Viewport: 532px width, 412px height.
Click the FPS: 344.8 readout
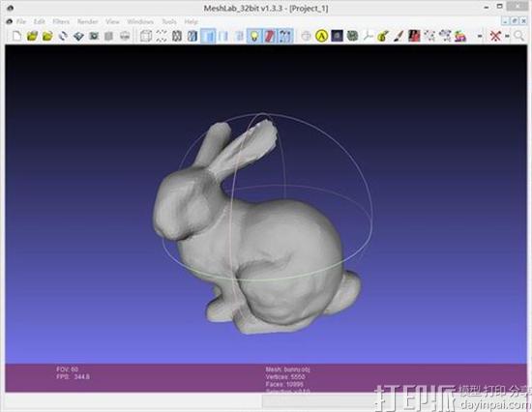click(73, 377)
